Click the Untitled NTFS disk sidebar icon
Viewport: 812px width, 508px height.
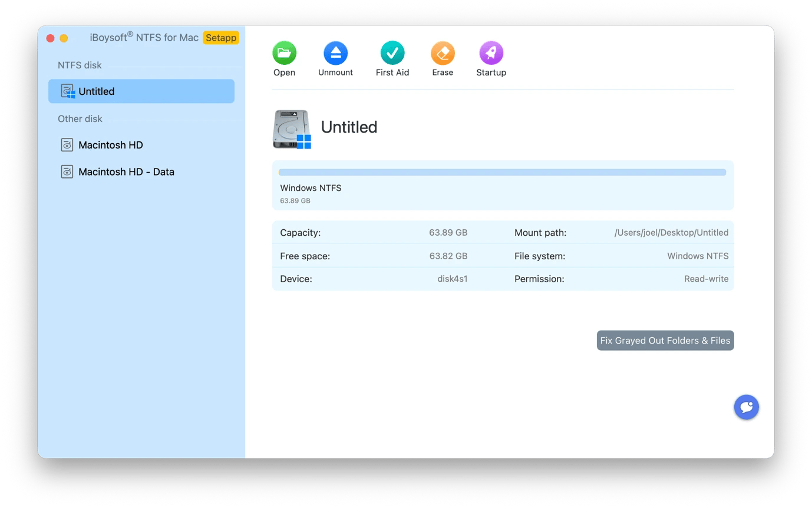click(x=68, y=91)
